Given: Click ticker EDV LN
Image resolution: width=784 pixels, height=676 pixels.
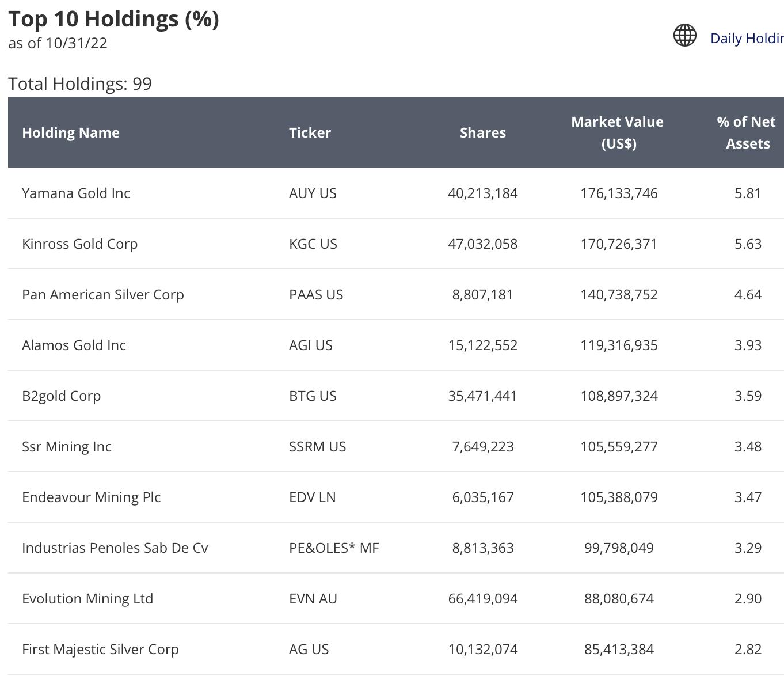Looking at the screenshot, I should click(312, 497).
